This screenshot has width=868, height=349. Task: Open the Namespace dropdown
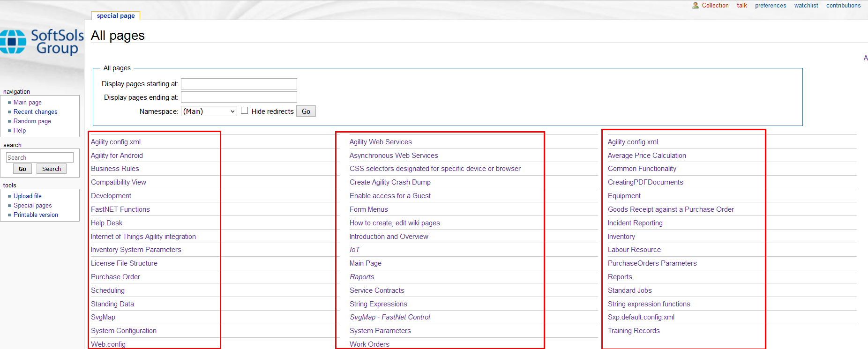[209, 111]
